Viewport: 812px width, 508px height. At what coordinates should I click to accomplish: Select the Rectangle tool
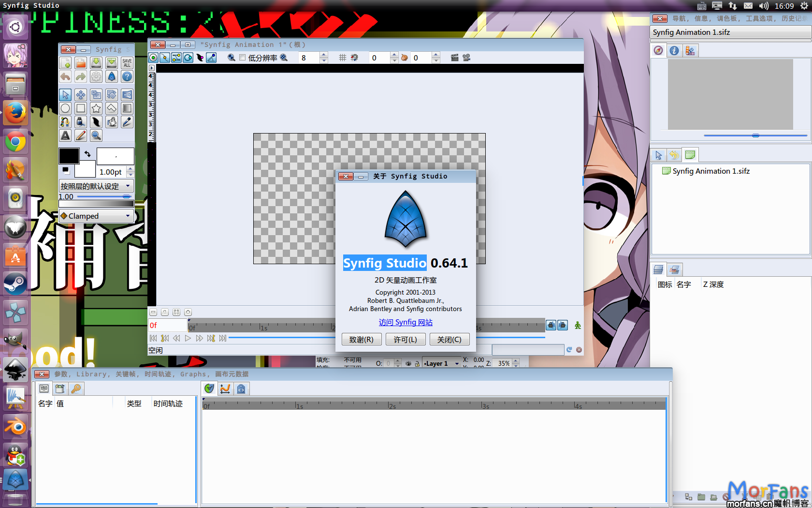(x=81, y=108)
